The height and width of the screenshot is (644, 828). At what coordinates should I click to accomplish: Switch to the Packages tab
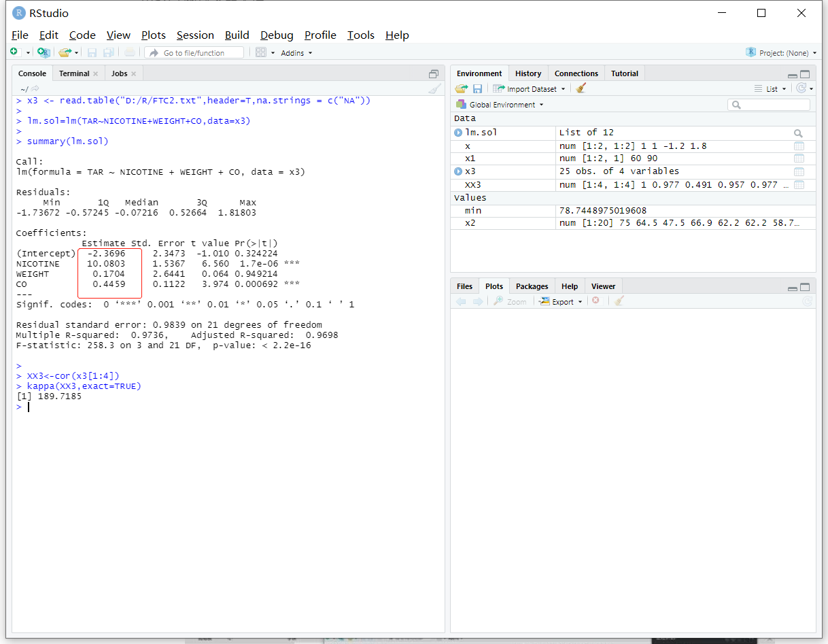tap(532, 286)
